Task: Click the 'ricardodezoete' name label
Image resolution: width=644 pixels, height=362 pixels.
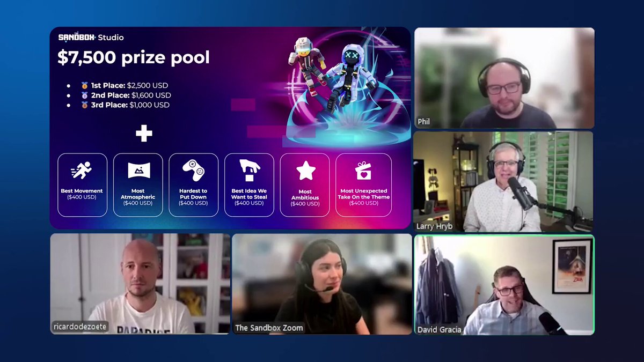Action: tap(80, 327)
